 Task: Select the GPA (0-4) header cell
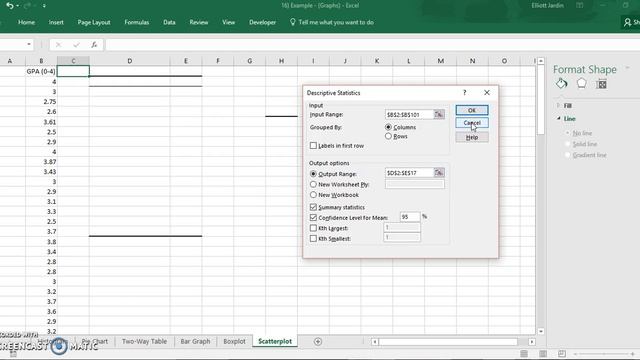point(41,71)
